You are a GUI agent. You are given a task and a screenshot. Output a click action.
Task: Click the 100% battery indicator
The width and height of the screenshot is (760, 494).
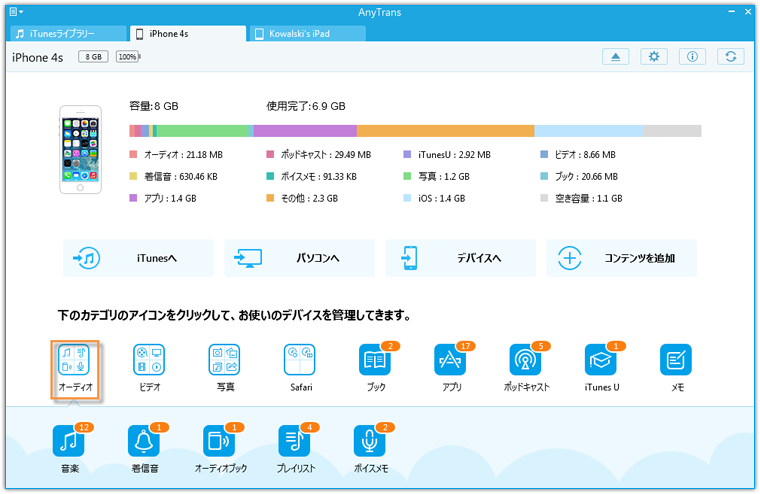point(128,57)
